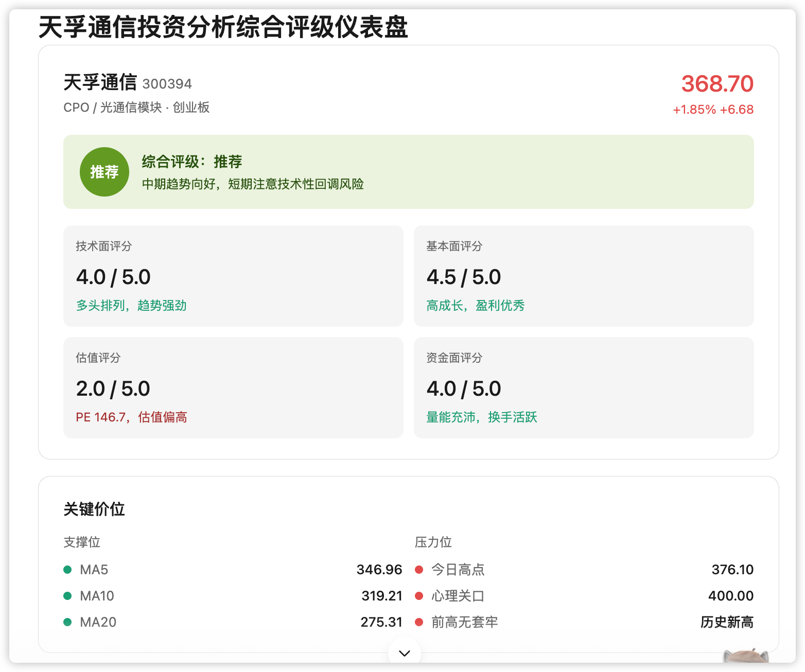Viewport: 805px width, 672px height.
Task: Click the 心理关口 resistance label
Action: tap(458, 596)
